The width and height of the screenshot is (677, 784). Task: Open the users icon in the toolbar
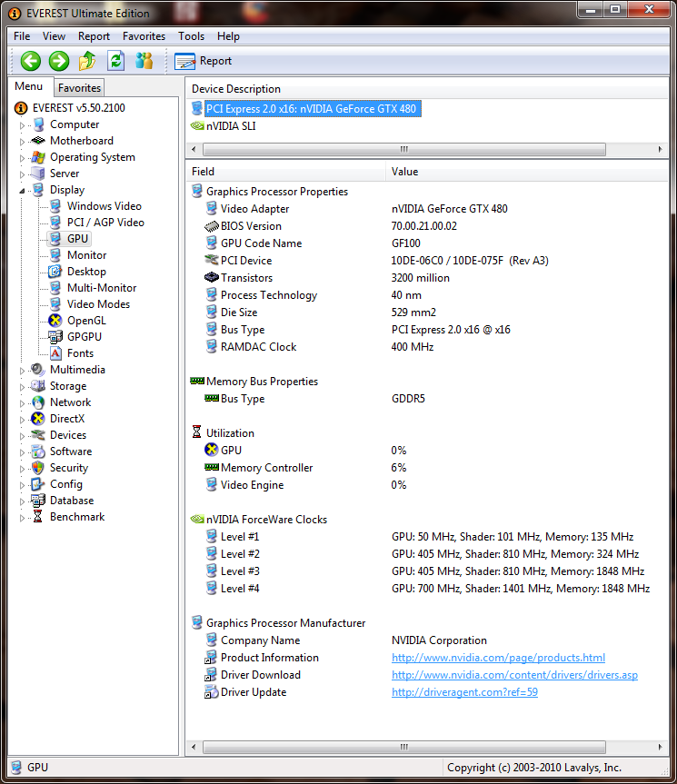(144, 61)
